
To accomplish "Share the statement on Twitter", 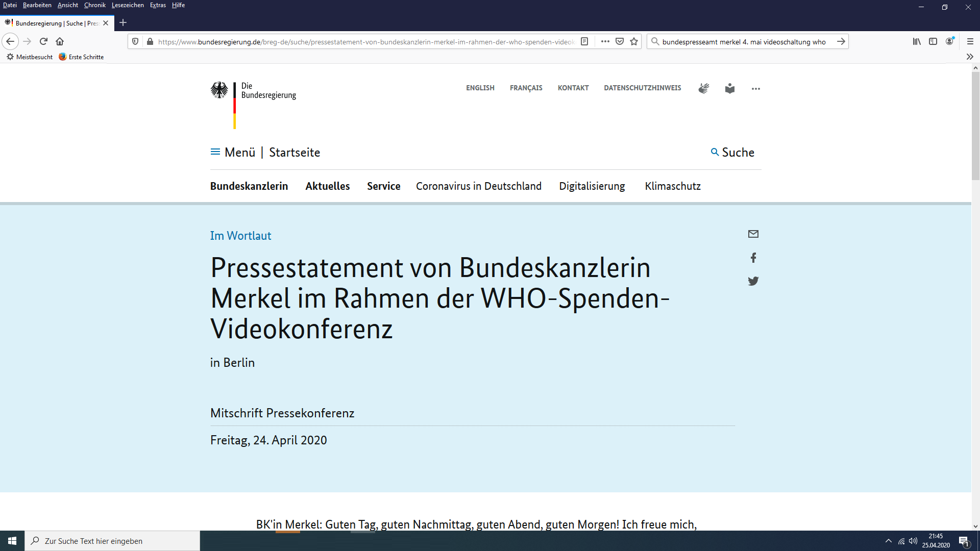I will point(753,281).
